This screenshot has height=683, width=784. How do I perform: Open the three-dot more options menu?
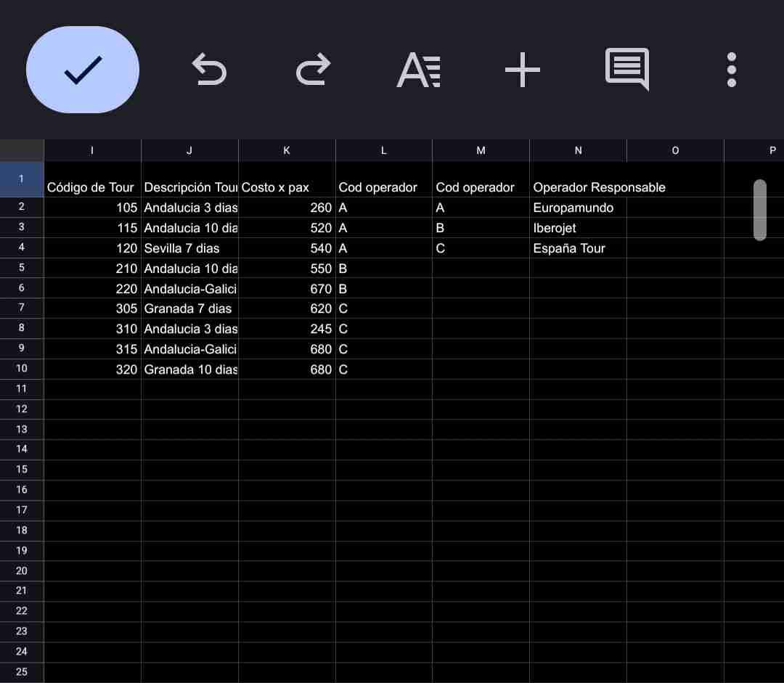pyautogui.click(x=731, y=70)
